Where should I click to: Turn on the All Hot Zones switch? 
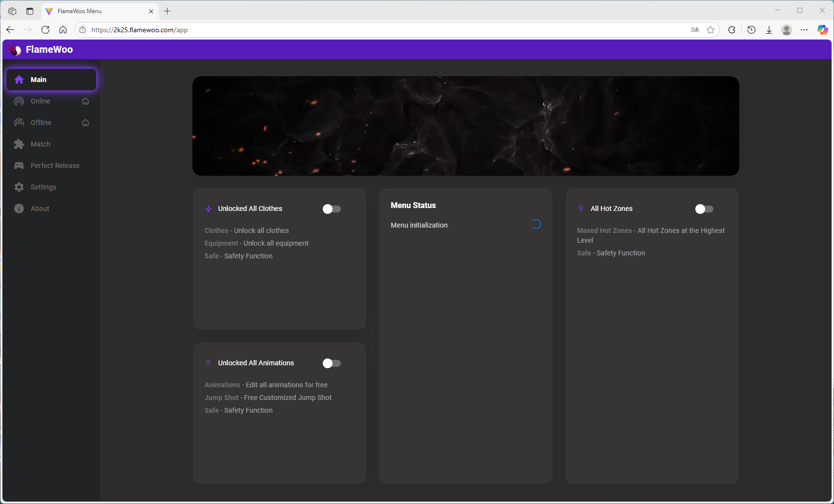pyautogui.click(x=704, y=209)
